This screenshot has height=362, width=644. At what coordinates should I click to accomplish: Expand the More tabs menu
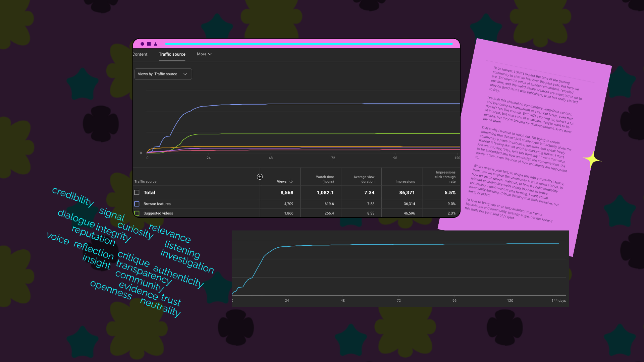tap(204, 54)
